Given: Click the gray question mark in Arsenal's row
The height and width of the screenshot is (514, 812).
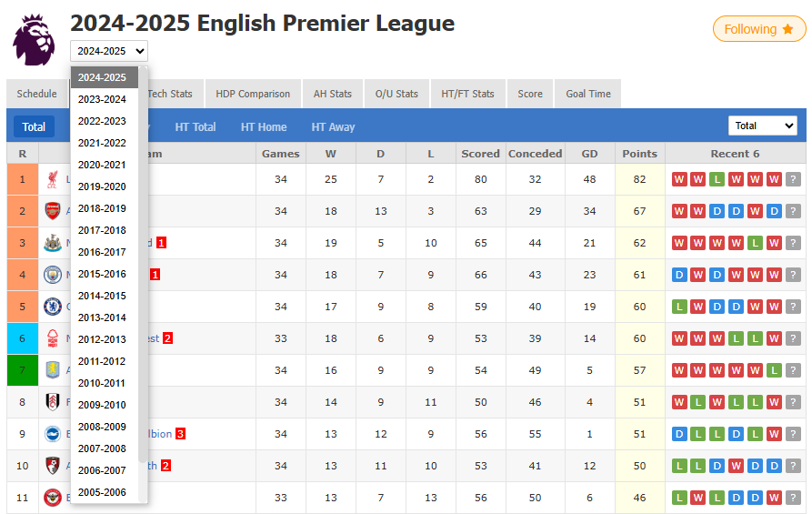Looking at the screenshot, I should click(793, 211).
